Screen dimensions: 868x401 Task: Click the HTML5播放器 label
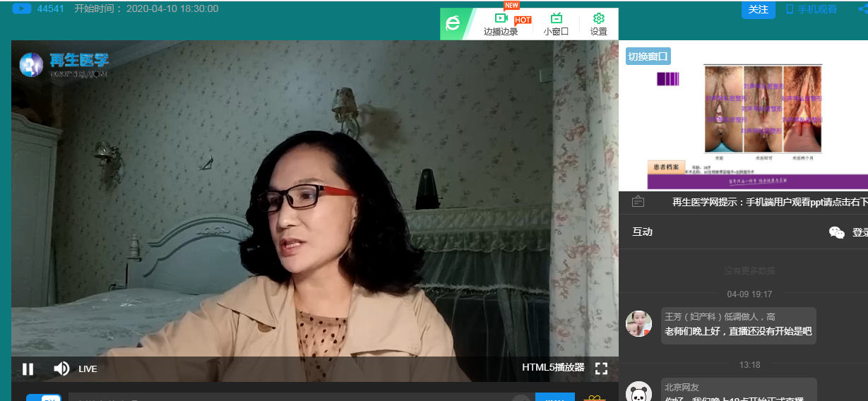coord(553,368)
